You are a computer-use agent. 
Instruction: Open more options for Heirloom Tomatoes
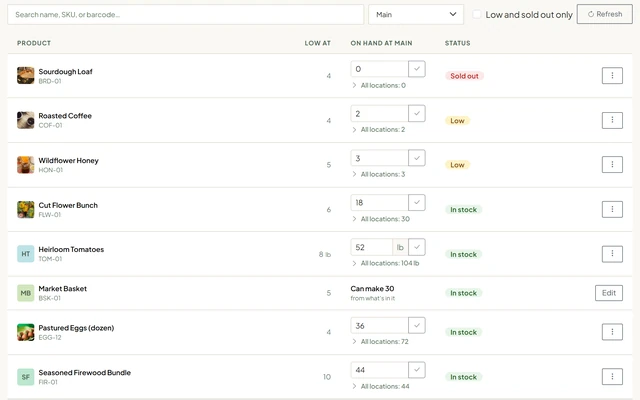pos(612,254)
